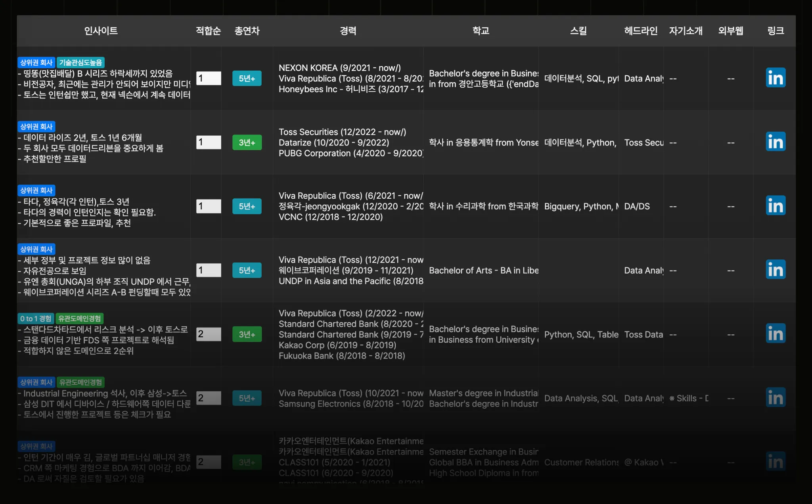Click the 5년+ badge in NEXON row
This screenshot has width=812, height=504.
[x=247, y=79]
